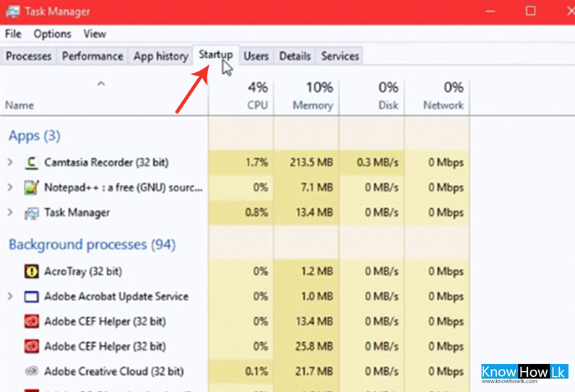This screenshot has height=392, width=575.
Task: Click the 0.1% CPU value
Action: click(x=256, y=371)
